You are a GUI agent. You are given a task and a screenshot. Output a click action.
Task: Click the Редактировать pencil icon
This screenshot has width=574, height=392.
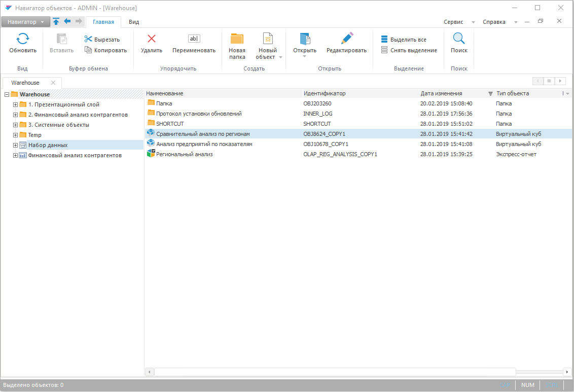click(x=346, y=39)
